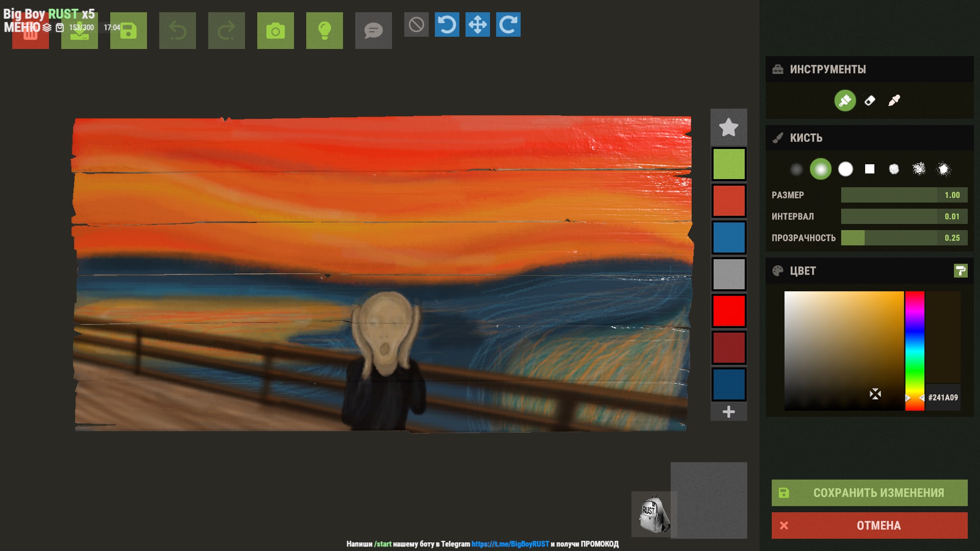
Task: Choose the hard round white brush
Action: (845, 169)
